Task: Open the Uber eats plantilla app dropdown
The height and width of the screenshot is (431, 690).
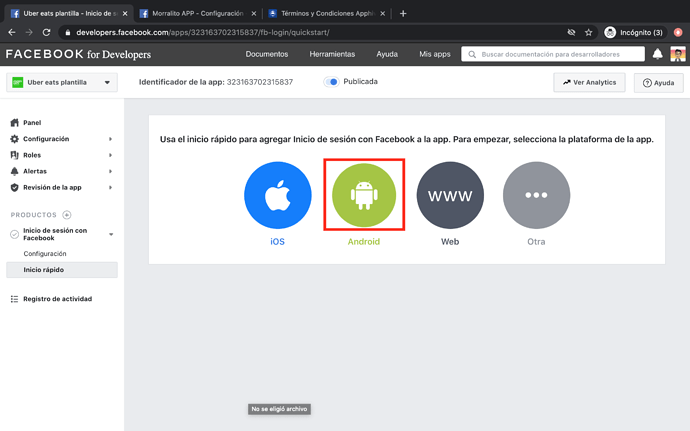Action: click(60, 83)
